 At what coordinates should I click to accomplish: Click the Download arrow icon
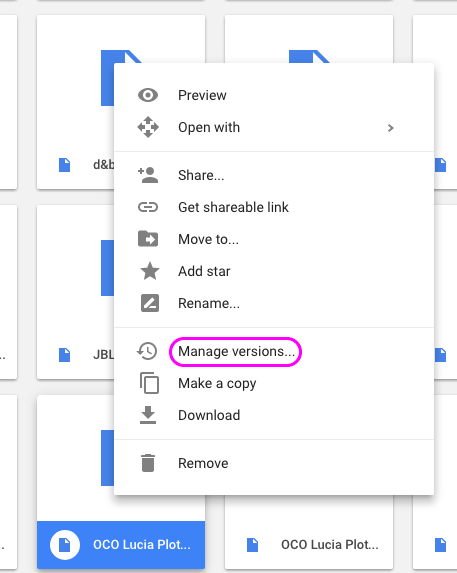(x=148, y=415)
